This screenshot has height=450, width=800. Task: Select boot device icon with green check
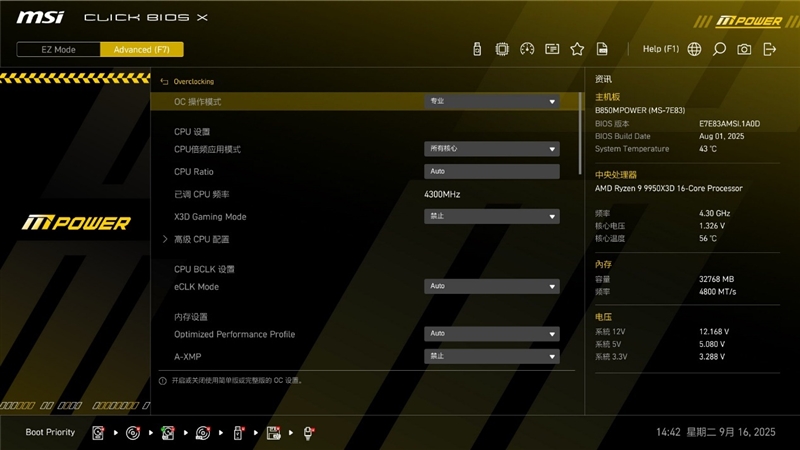[x=168, y=433]
